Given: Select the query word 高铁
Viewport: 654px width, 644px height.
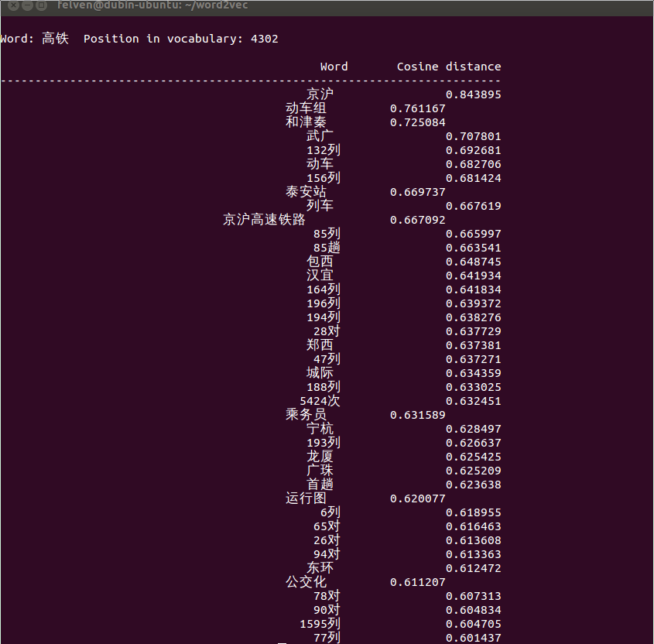Looking at the screenshot, I should (x=56, y=39).
